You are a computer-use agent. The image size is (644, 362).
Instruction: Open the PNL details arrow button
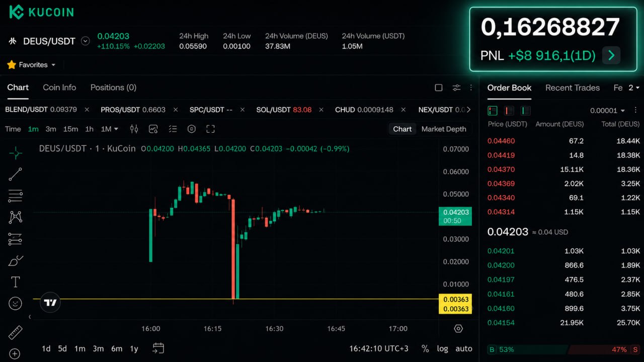pos(611,55)
